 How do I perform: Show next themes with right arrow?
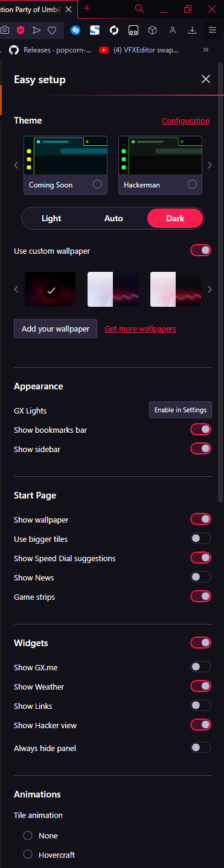click(210, 165)
